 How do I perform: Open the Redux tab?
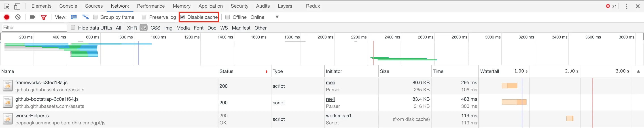point(313,6)
